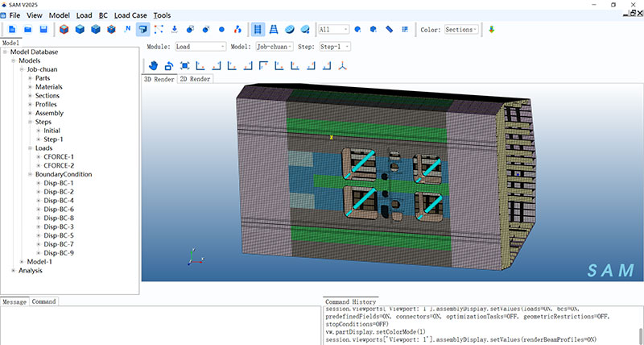Select the orange-edged cube display icon
The height and width of the screenshot is (345, 644).
pyautogui.click(x=64, y=30)
